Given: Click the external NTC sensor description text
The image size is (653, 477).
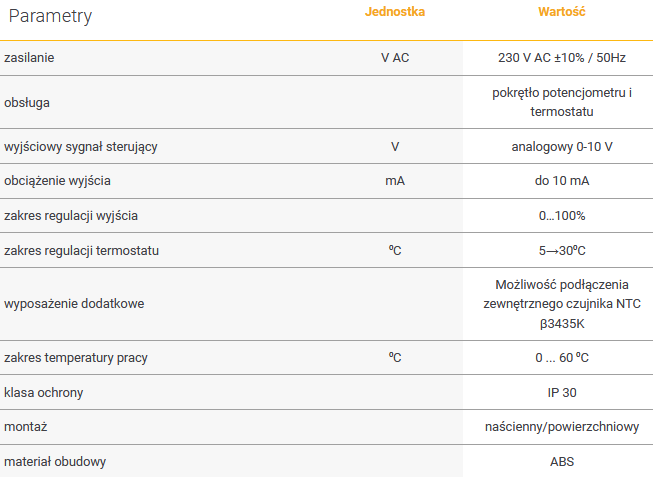Looking at the screenshot, I should tap(561, 304).
